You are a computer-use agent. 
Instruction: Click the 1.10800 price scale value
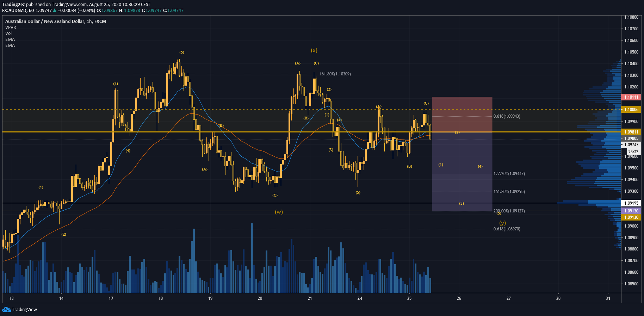click(x=631, y=17)
